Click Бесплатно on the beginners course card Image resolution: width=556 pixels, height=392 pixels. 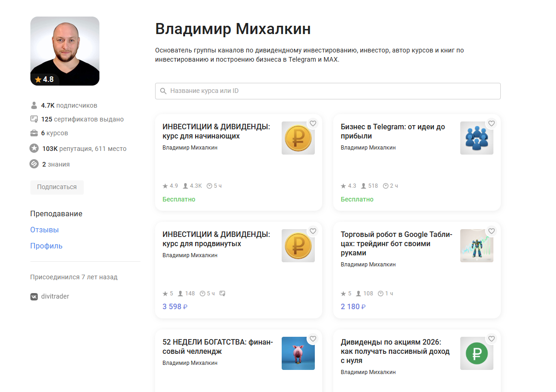[179, 200]
